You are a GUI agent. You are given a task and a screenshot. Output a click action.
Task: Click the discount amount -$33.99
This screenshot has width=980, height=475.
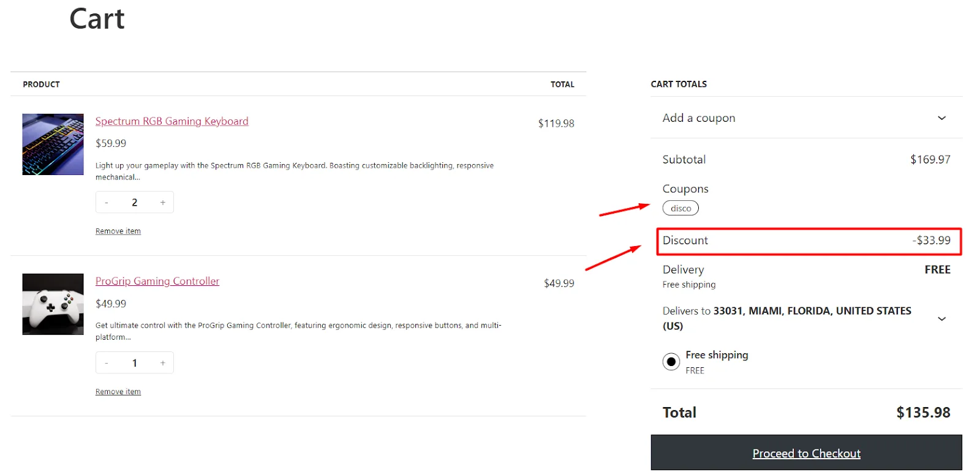(x=931, y=241)
